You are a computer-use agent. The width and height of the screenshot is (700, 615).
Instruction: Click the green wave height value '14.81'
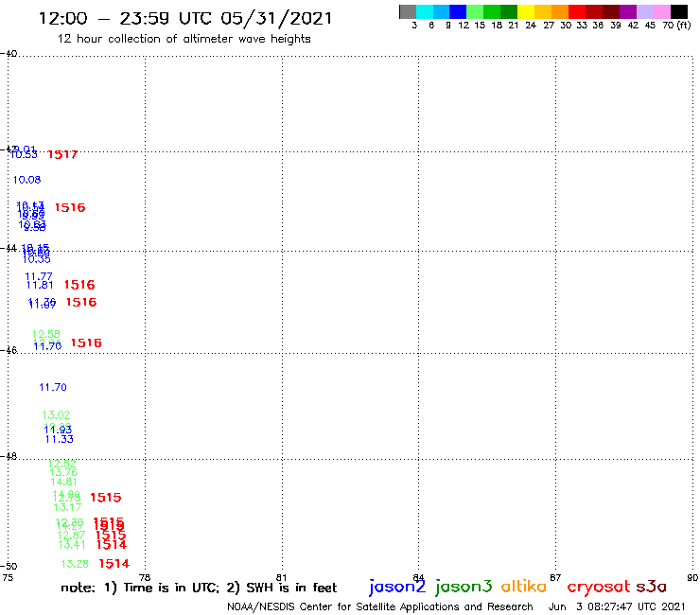[x=63, y=482]
